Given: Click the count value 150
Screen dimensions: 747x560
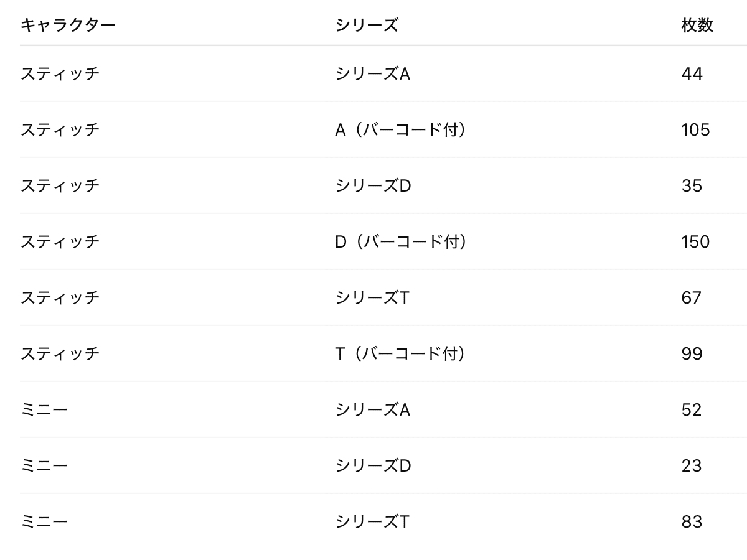Looking at the screenshot, I should coord(695,241).
